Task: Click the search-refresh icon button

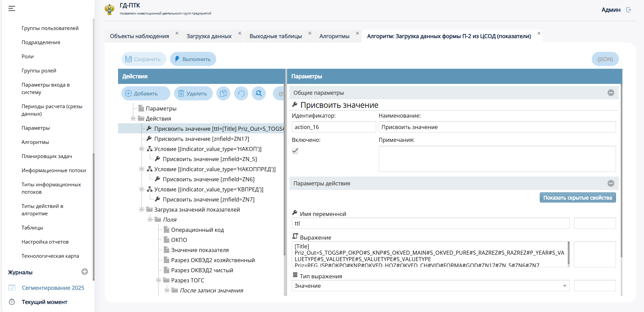Action: (259, 93)
